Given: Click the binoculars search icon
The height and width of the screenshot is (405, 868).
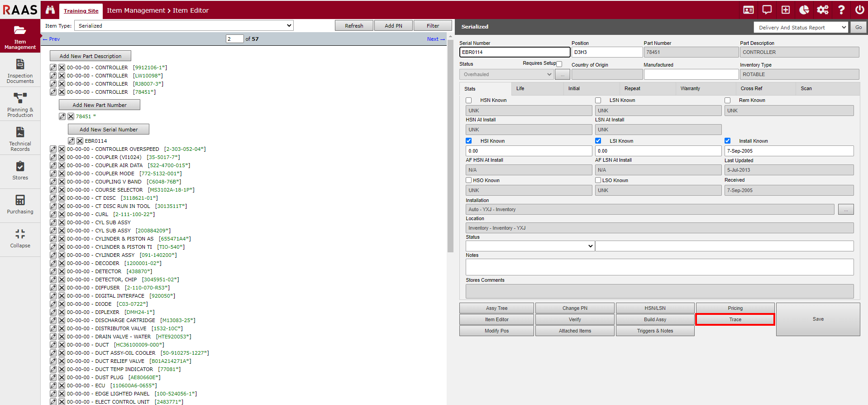Looking at the screenshot, I should click(x=50, y=10).
